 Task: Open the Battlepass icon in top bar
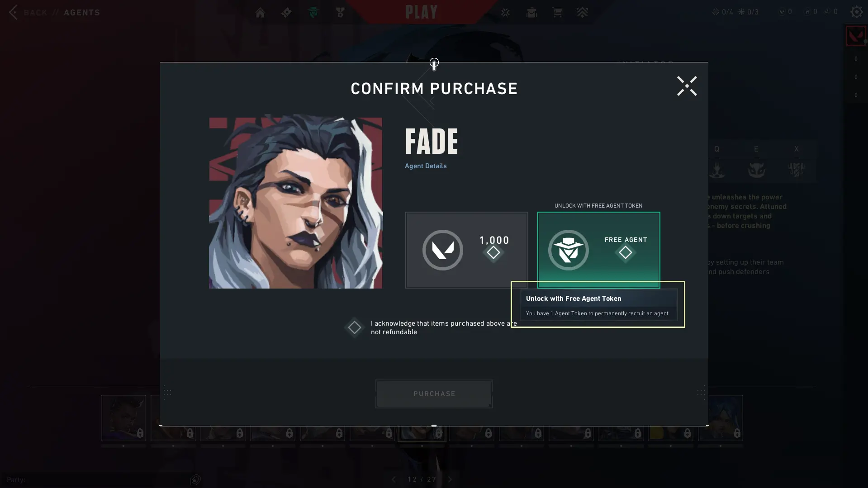click(x=287, y=13)
